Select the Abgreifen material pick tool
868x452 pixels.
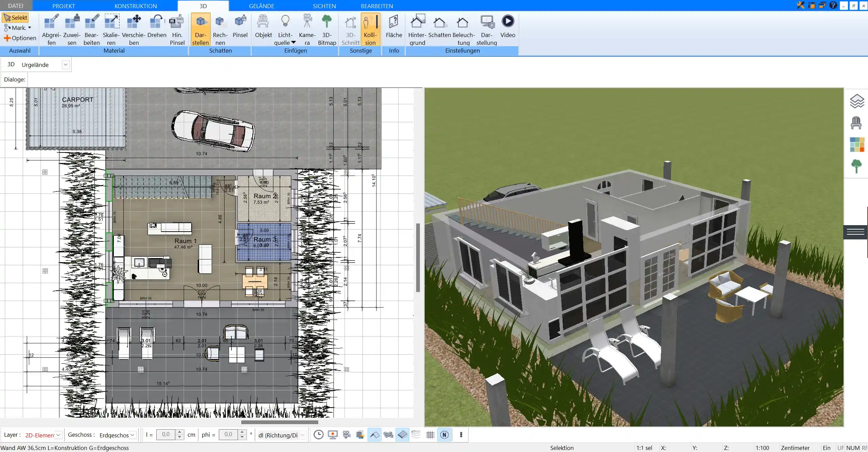(x=51, y=30)
